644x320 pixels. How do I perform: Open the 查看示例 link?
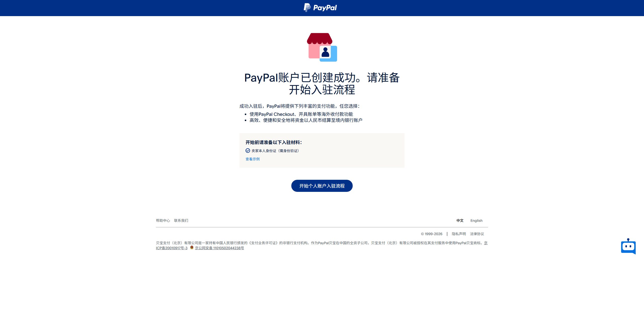tap(253, 159)
